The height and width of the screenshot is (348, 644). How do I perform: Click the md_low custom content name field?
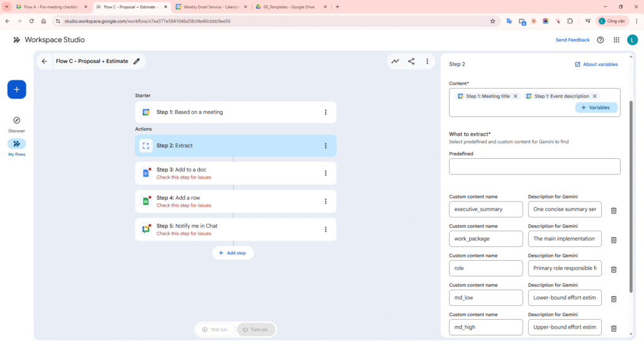point(486,298)
